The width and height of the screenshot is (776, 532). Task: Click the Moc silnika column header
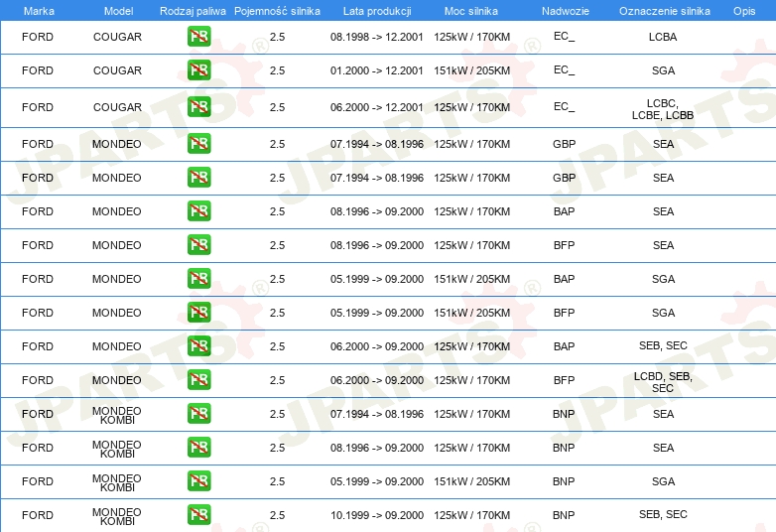471,11
